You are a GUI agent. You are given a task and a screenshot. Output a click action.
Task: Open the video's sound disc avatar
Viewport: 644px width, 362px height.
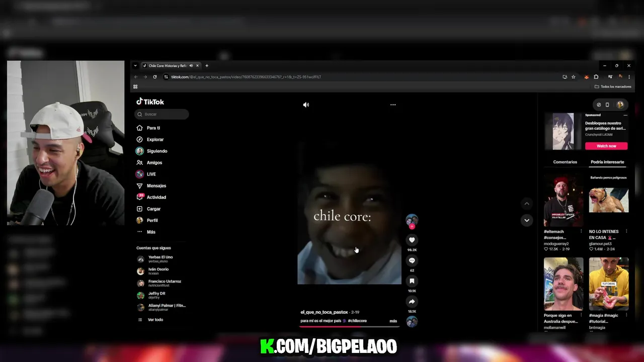(x=412, y=322)
